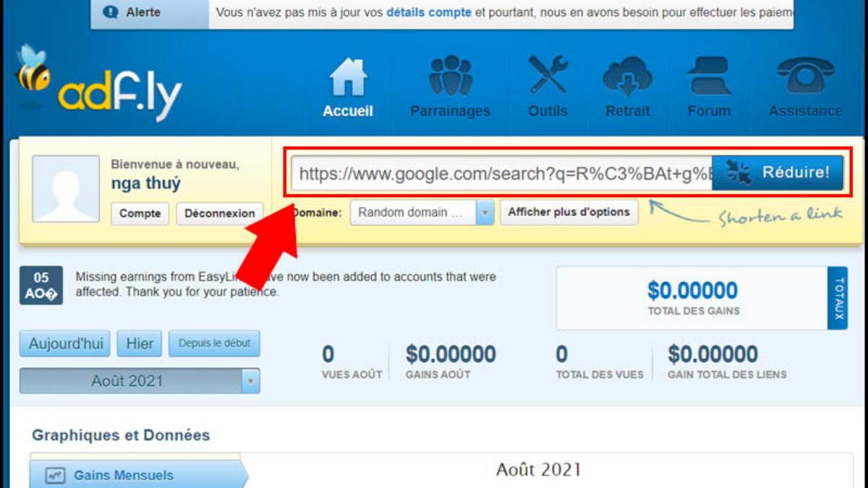Click the profile avatar picture
The image size is (868, 488).
66,188
